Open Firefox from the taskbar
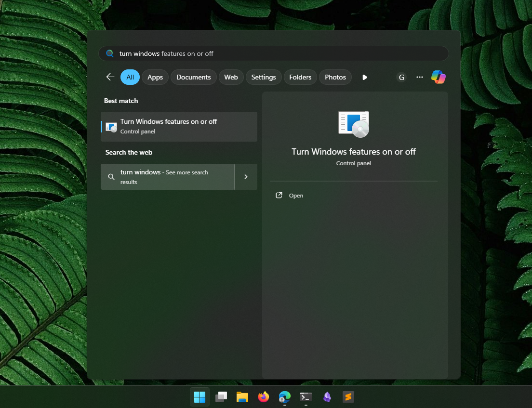The width and height of the screenshot is (532, 408). pos(263,397)
